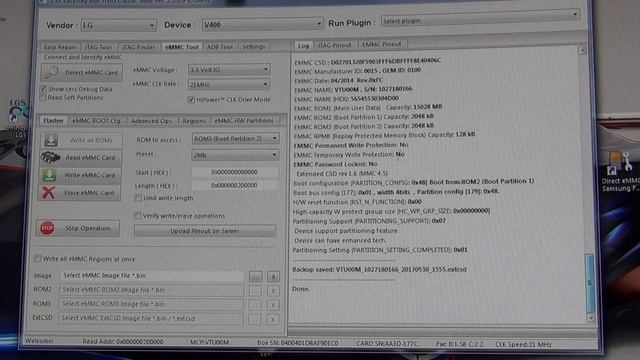Screen dimensions: 640x360
Task: Close the log panel with corner X
Action: click(x=582, y=50)
